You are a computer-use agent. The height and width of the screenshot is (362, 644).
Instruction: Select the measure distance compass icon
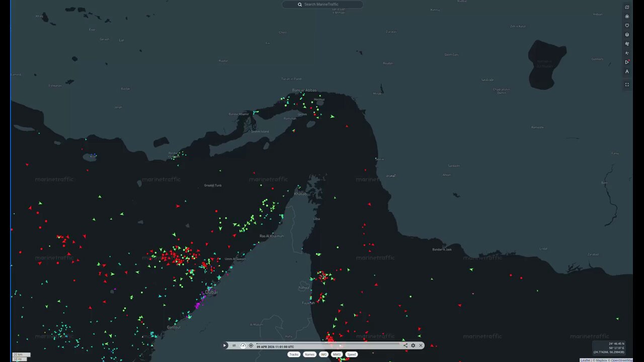[627, 71]
